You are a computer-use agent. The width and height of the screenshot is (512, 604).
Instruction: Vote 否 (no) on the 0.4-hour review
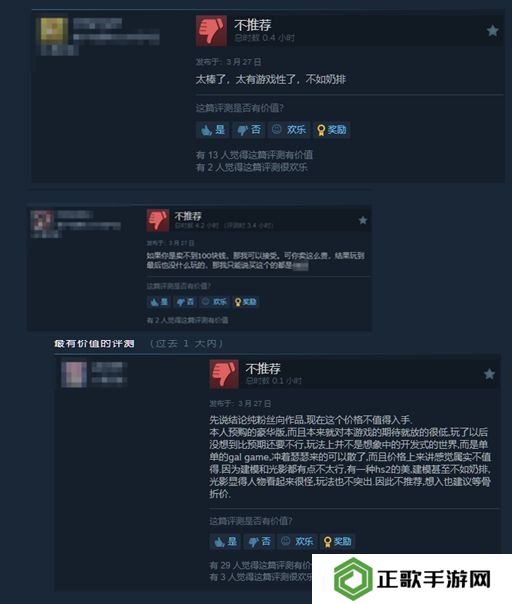coord(249,130)
